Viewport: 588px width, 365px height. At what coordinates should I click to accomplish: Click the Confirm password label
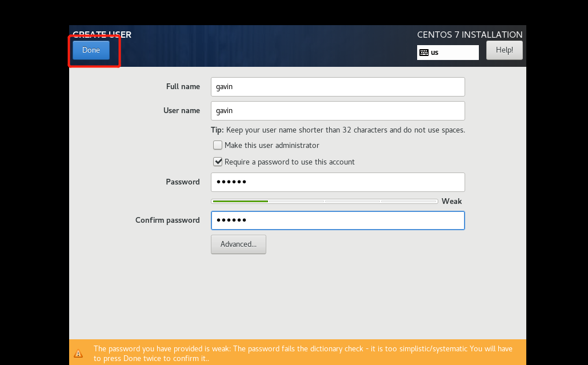(x=167, y=220)
